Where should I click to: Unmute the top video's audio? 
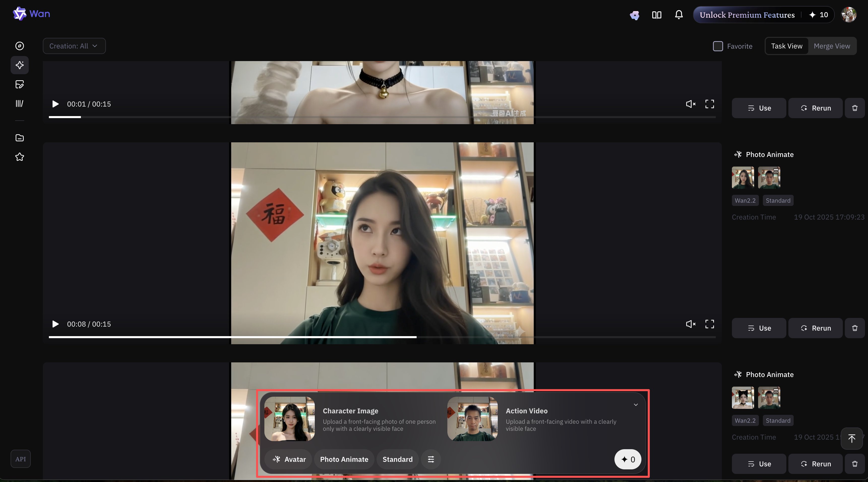(x=690, y=104)
